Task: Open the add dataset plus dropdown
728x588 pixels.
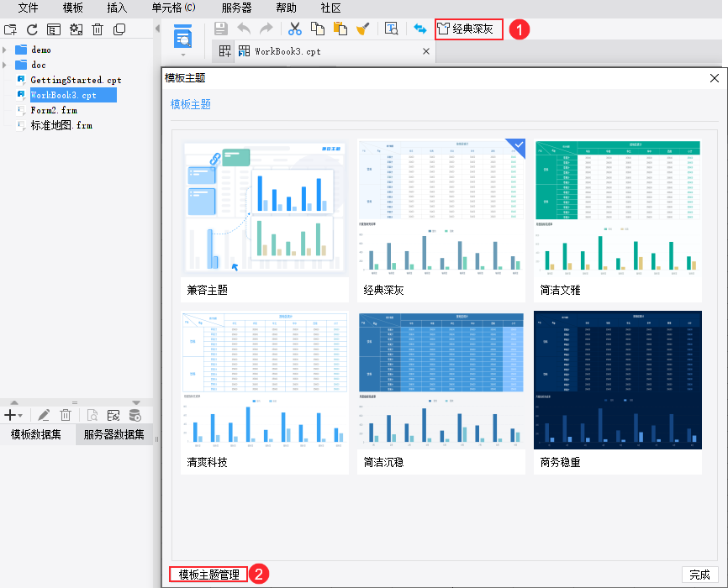Action: click(13, 415)
